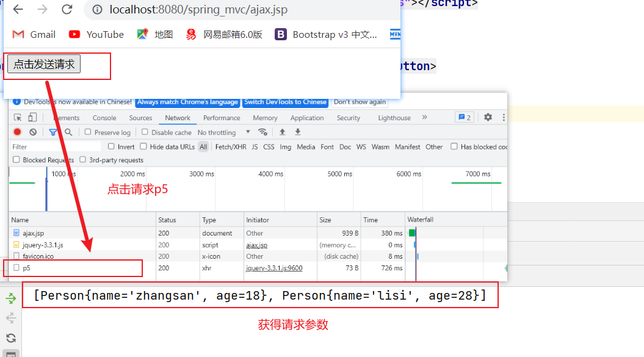
Task: Select the p5 request row
Action: tap(258, 268)
